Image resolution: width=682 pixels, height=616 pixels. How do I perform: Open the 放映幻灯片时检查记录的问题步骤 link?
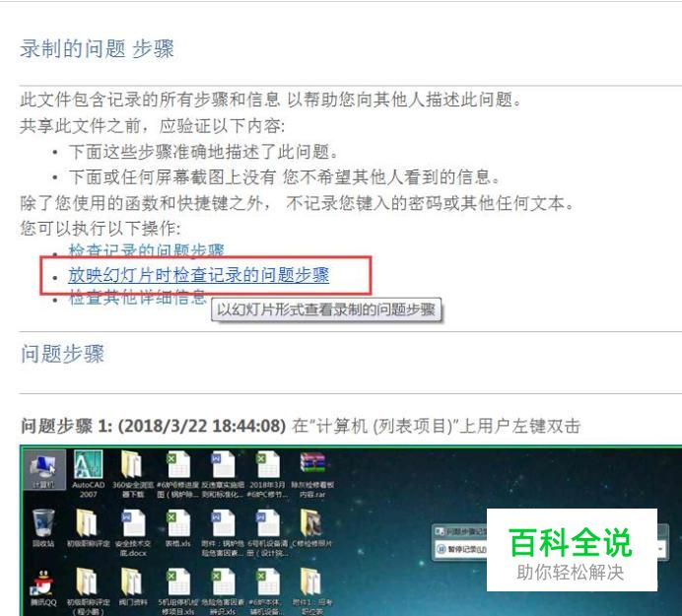pyautogui.click(x=198, y=275)
